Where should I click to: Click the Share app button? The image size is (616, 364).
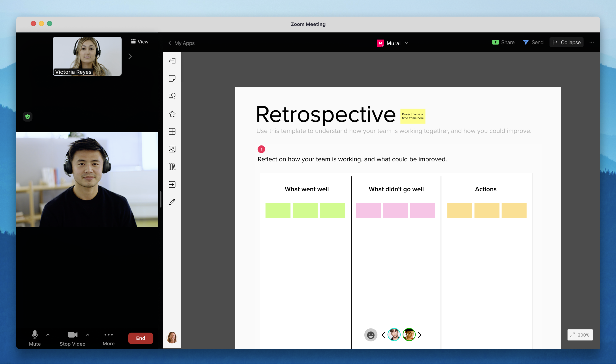(503, 42)
